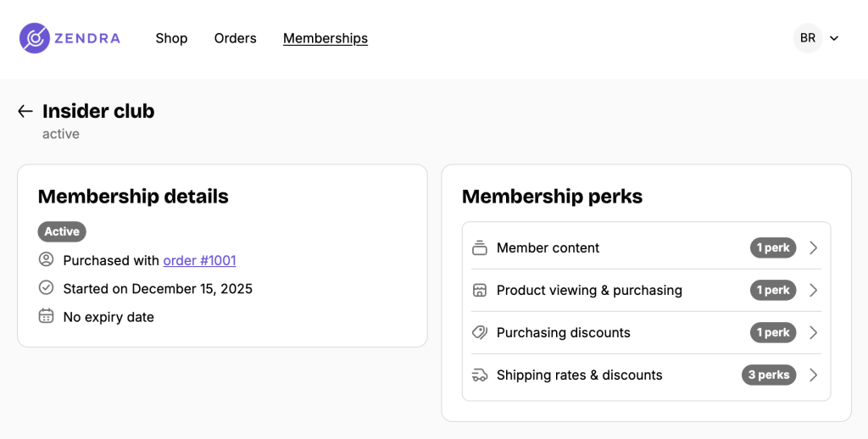Click the Member content stack icon
This screenshot has width=868, height=439.
pyautogui.click(x=480, y=248)
